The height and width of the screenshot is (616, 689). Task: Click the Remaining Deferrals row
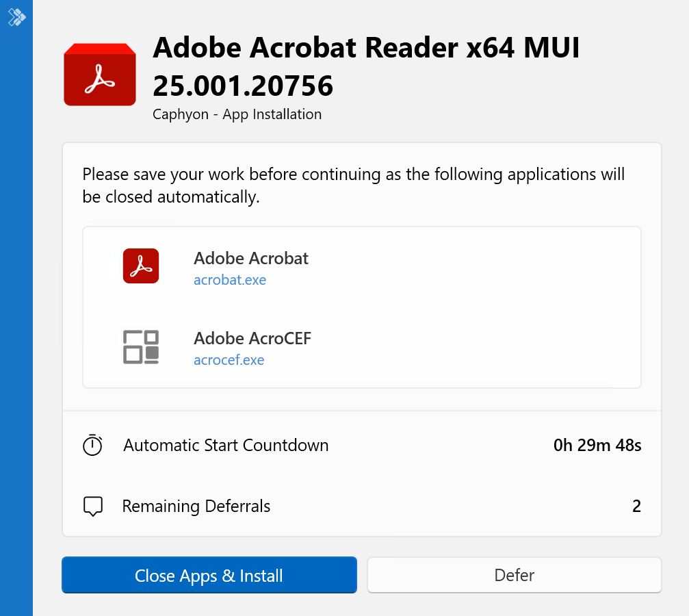click(196, 506)
